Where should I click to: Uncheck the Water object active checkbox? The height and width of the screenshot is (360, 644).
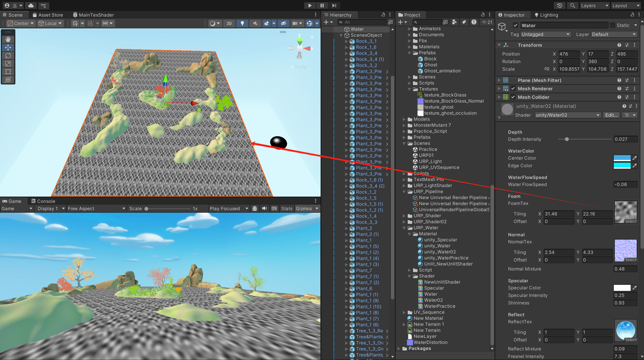coord(515,25)
